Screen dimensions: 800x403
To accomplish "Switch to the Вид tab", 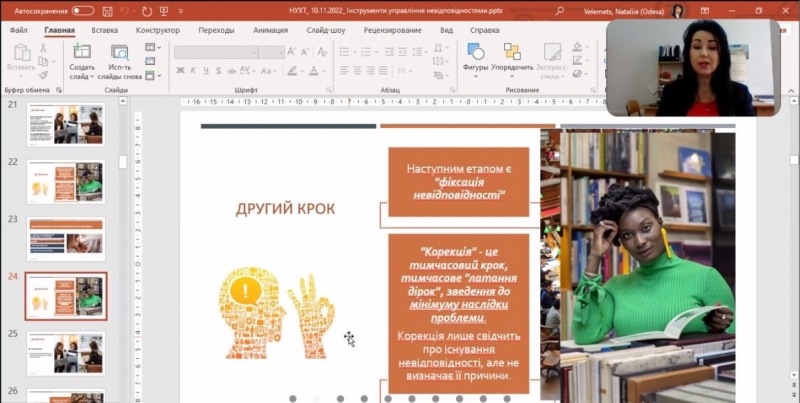I will pos(446,30).
